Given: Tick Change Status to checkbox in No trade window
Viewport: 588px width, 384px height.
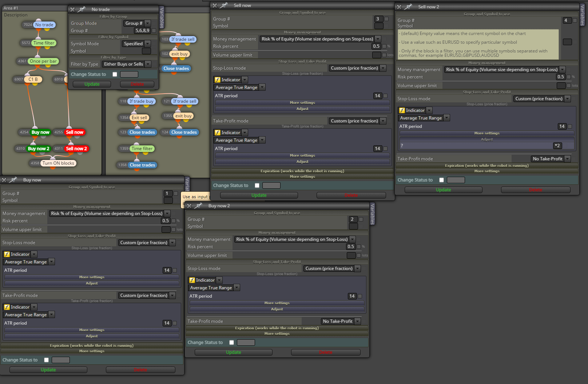Looking at the screenshot, I should click(115, 74).
